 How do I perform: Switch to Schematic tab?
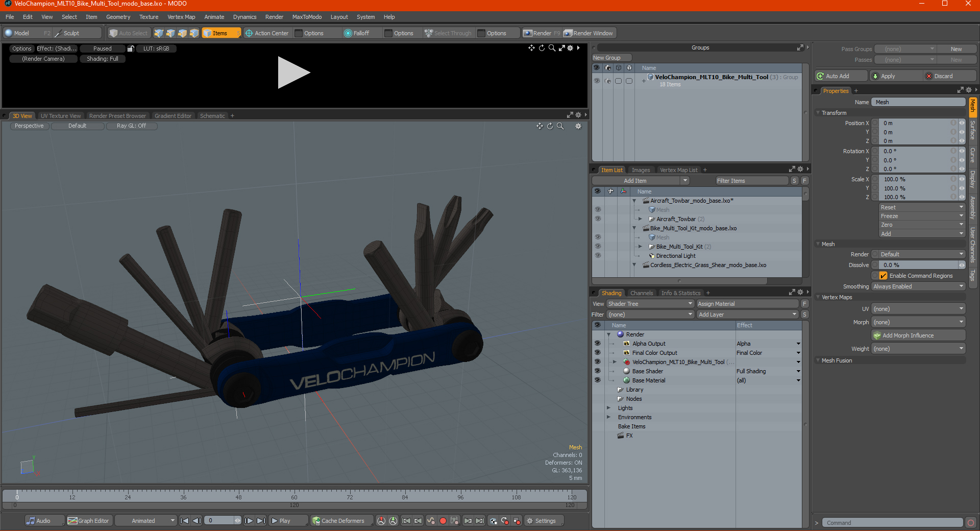212,116
